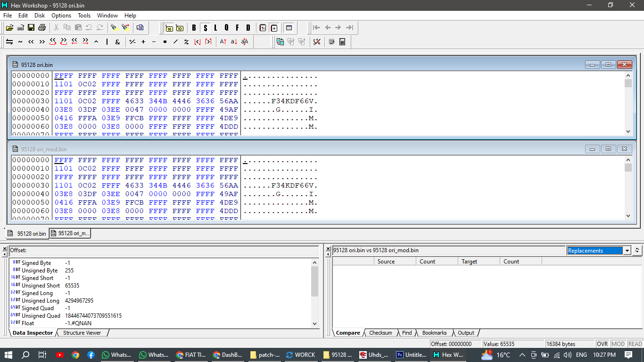
Task: Click the Target column header
Action: point(479,261)
